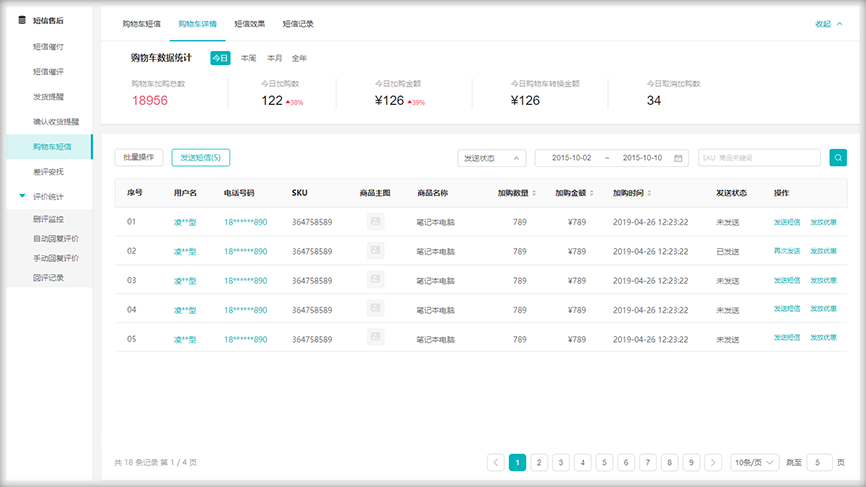Screen dimensions: 866x487
Task: Open the calendar icon in date range
Action: [x=678, y=158]
